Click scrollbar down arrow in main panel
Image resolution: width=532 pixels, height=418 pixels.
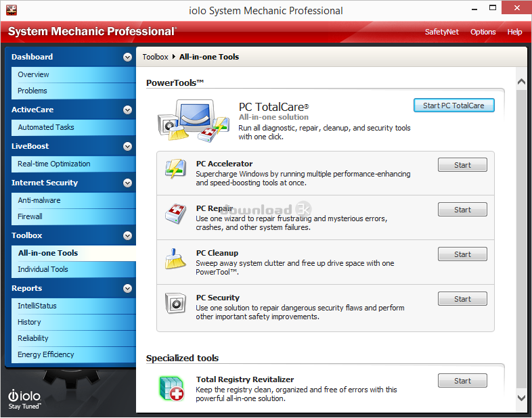521,398
